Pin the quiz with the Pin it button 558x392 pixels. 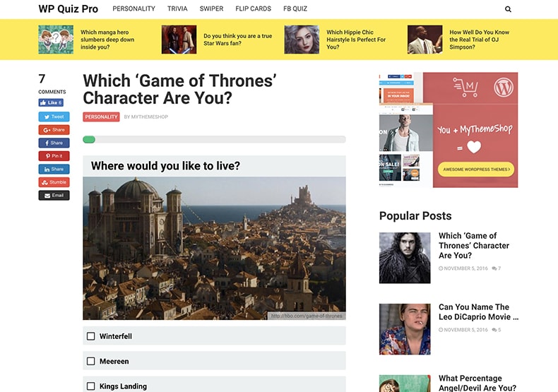[54, 156]
